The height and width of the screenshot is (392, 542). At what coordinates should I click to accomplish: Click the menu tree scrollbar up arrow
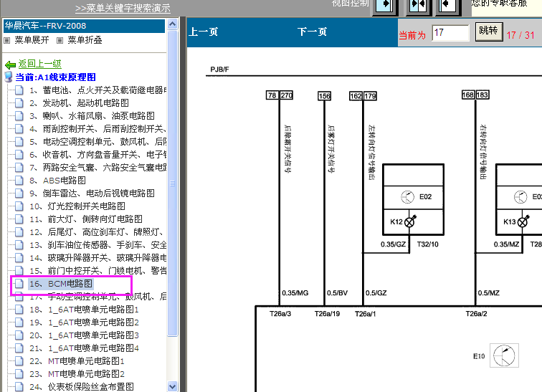point(172,24)
